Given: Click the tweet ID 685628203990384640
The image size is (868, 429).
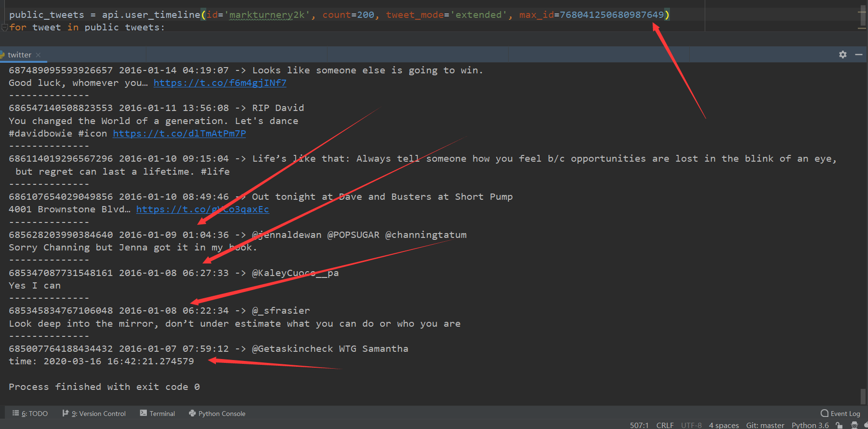Looking at the screenshot, I should click(61, 235).
